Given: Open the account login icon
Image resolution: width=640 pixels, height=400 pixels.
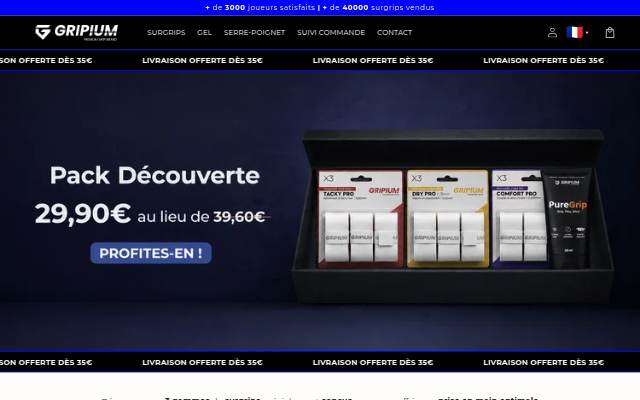Looking at the screenshot, I should (x=552, y=32).
